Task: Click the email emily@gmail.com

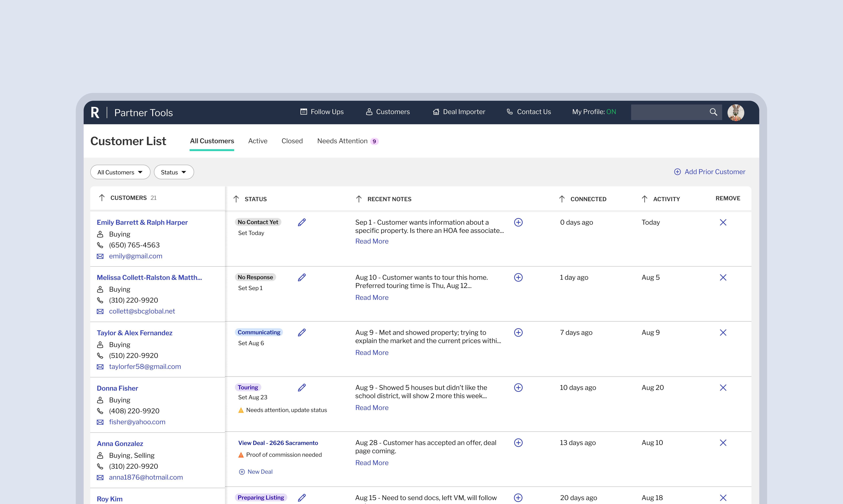Action: (x=136, y=256)
